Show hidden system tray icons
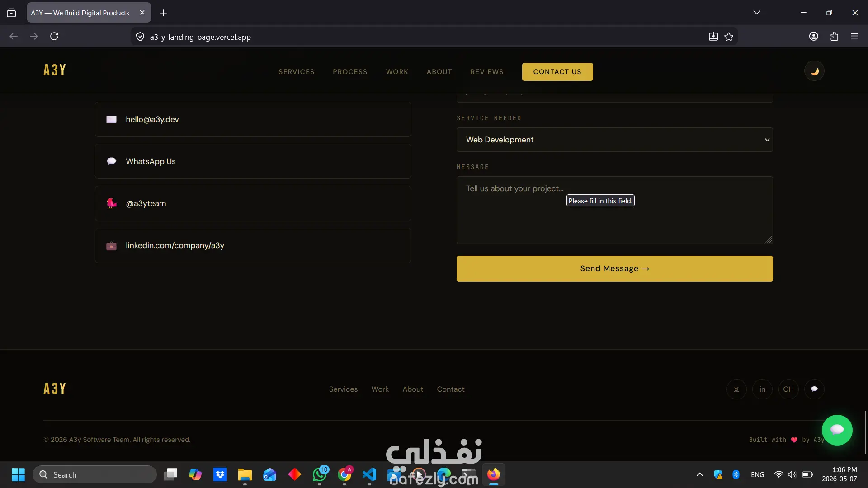The height and width of the screenshot is (488, 868). (700, 474)
